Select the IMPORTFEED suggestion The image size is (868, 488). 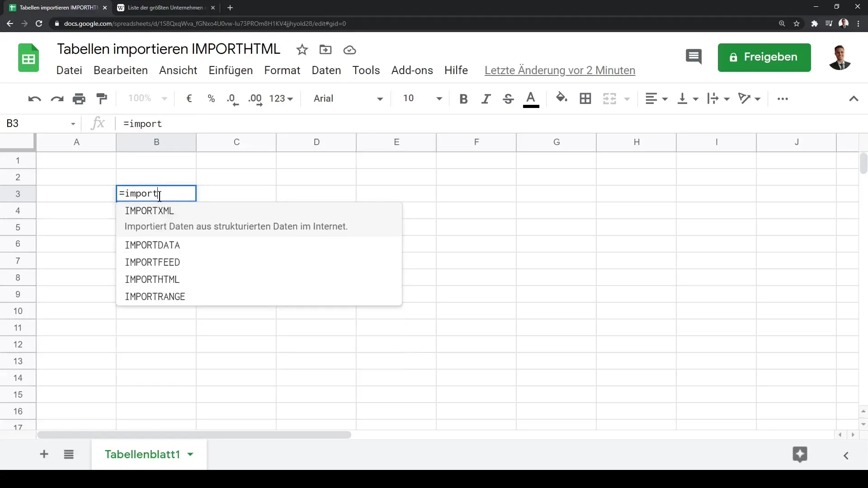click(x=259, y=263)
